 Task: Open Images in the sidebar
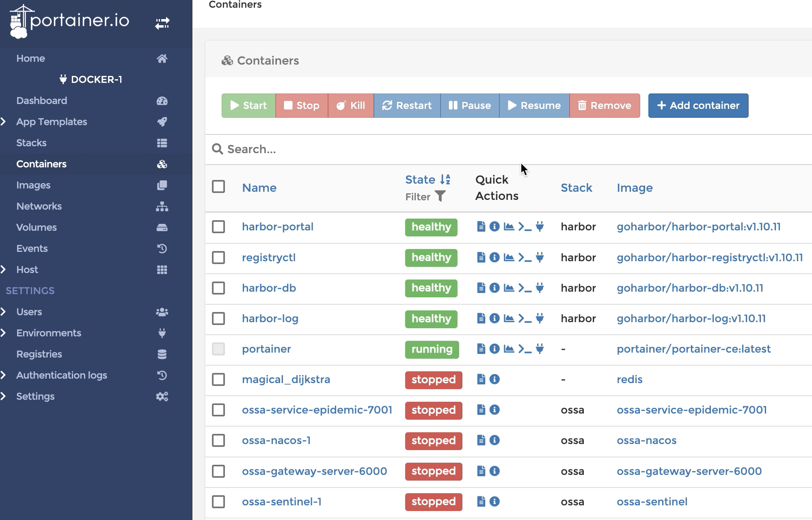click(x=96, y=185)
